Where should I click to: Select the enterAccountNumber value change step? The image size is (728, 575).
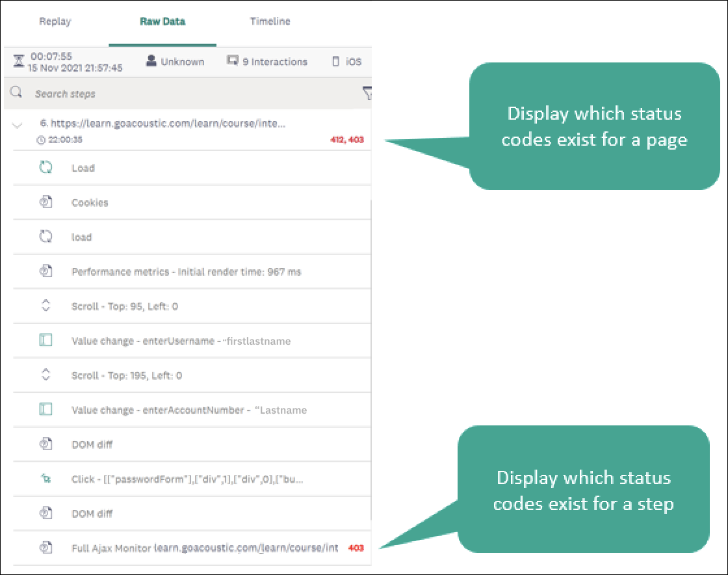pyautogui.click(x=188, y=410)
